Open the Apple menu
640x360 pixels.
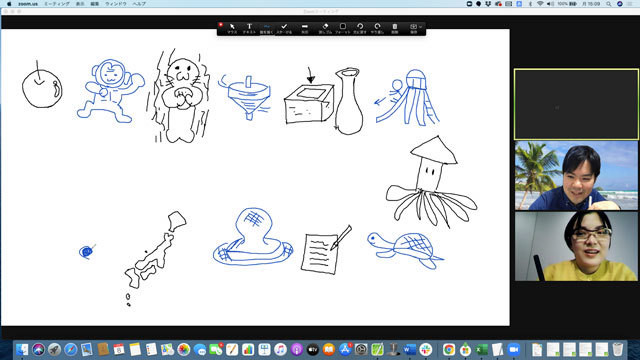coord(9,4)
